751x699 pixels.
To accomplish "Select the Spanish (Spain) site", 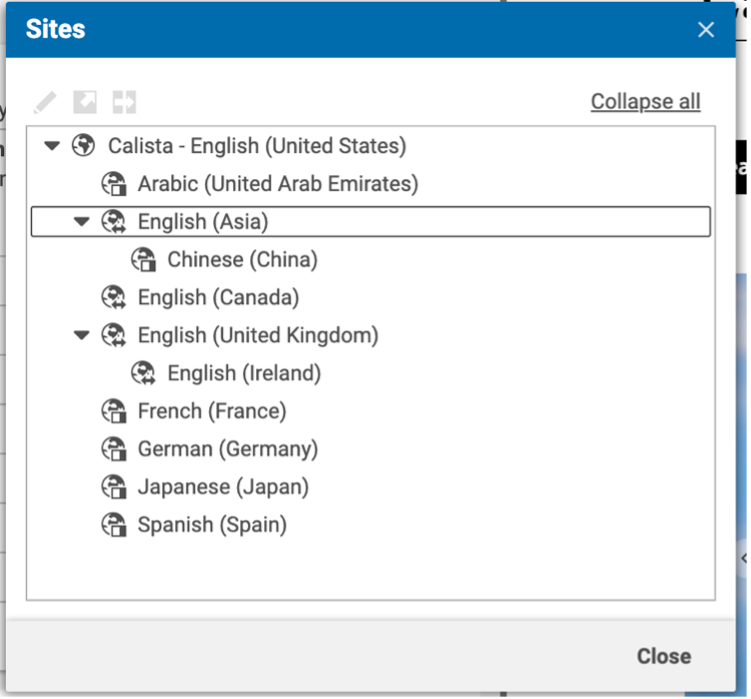I will 212,524.
